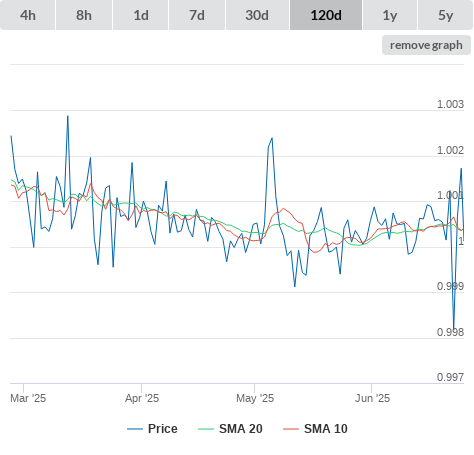Click the red SMA 10 line swatch
This screenshot has height=455, width=474.
[291, 429]
